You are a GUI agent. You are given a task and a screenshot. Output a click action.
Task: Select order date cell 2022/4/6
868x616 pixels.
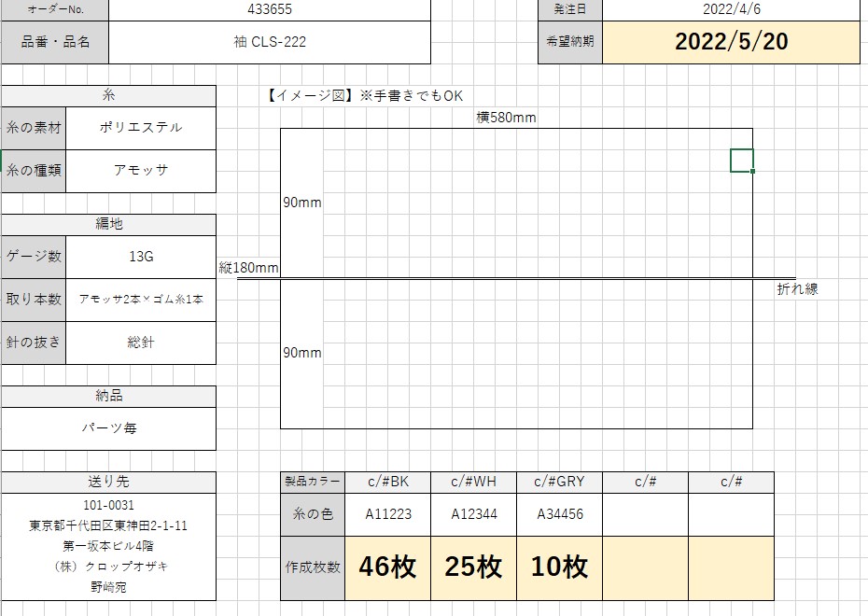click(732, 9)
